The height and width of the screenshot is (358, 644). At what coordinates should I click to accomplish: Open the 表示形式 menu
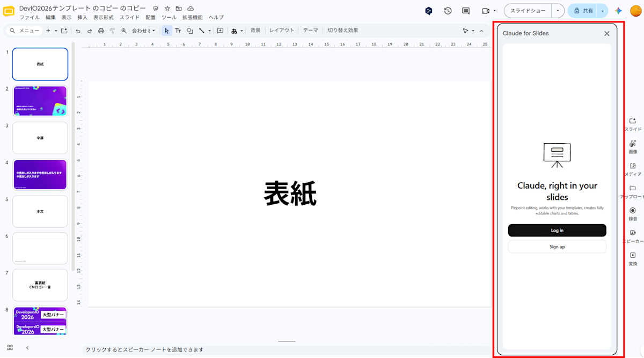click(x=103, y=18)
